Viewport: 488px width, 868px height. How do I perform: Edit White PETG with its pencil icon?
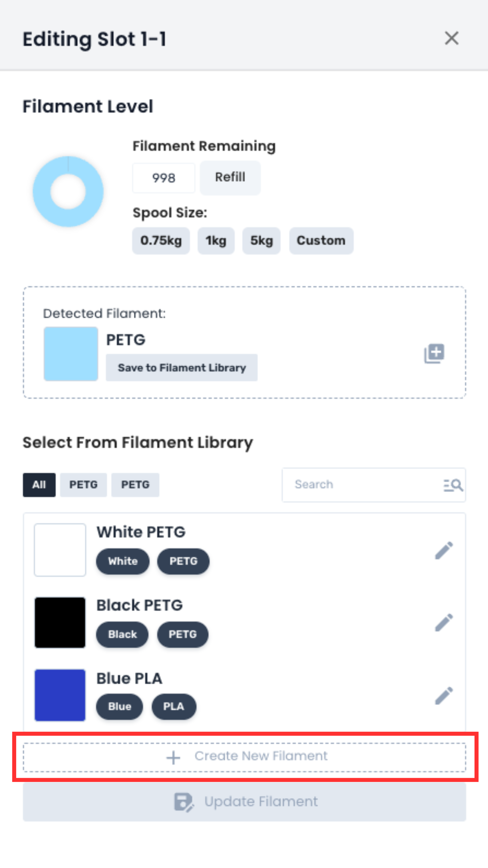pyautogui.click(x=444, y=551)
